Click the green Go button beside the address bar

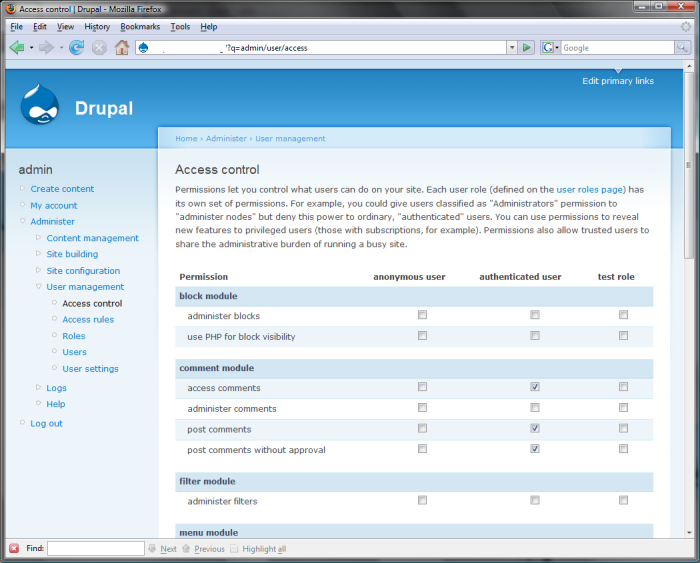pos(527,47)
